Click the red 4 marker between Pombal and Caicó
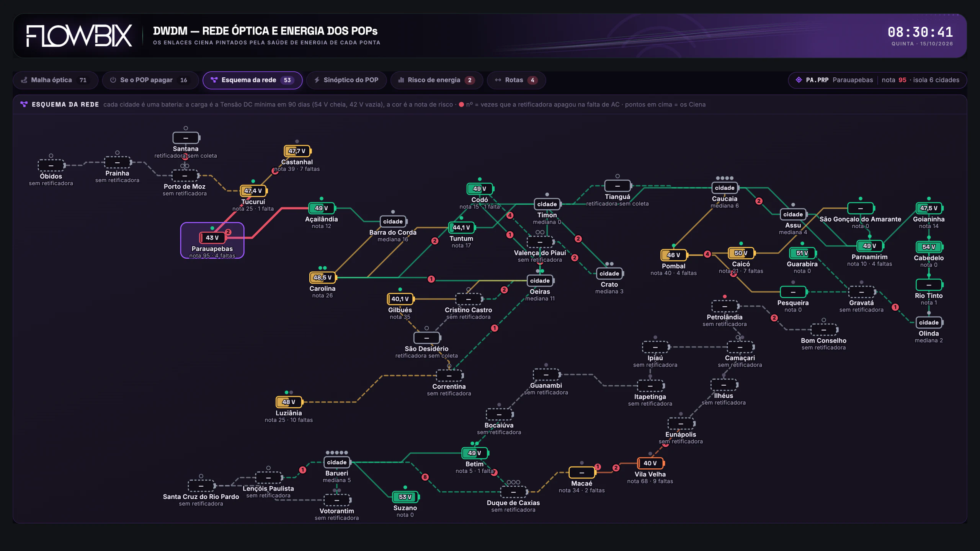 [x=707, y=254]
